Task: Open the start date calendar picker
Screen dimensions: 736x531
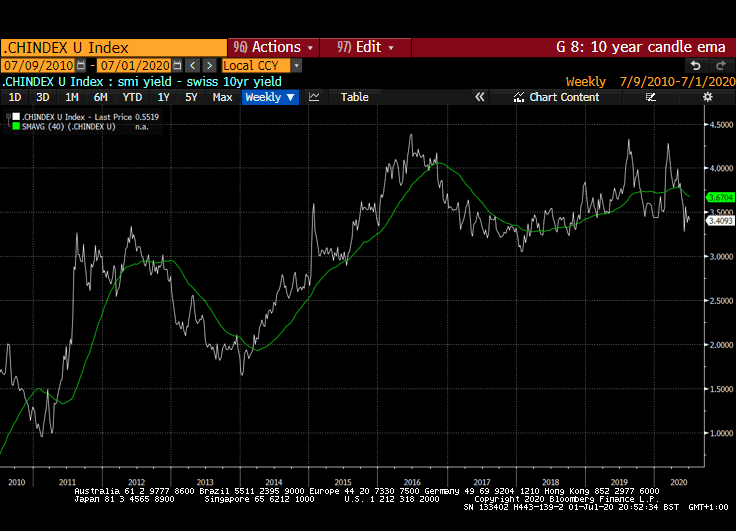Action: (x=81, y=65)
